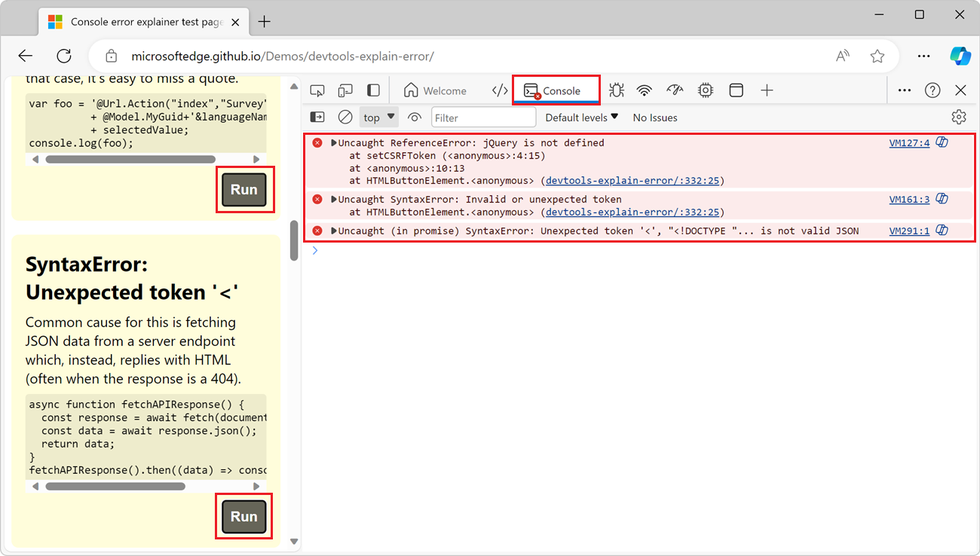Click the console Filter input field
Image resolution: width=980 pixels, height=556 pixels.
[x=483, y=117]
